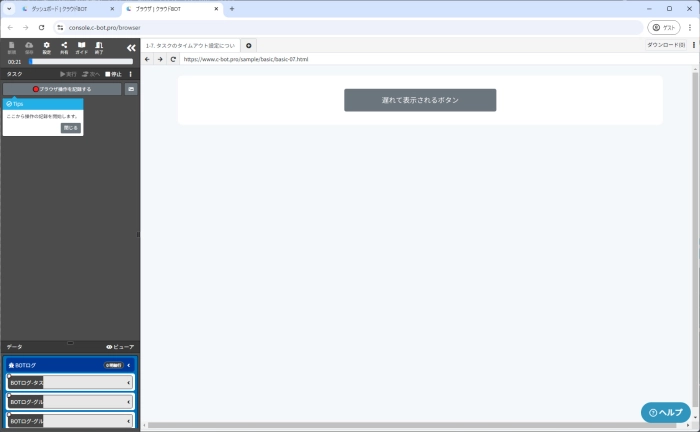Open the 設定 settings gear icon
Screen dimensions: 700x432
[46, 47]
